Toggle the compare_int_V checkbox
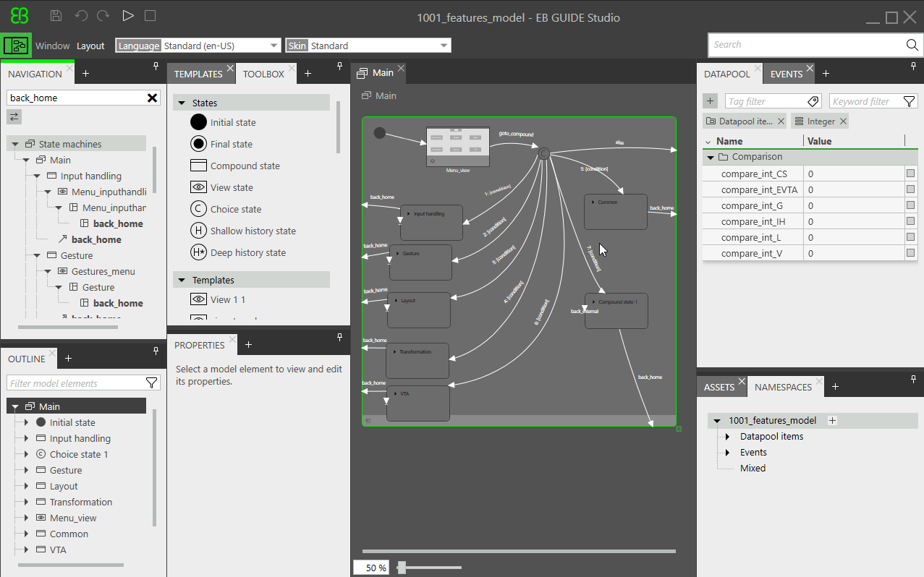Viewport: 924px width, 577px height. point(911,253)
